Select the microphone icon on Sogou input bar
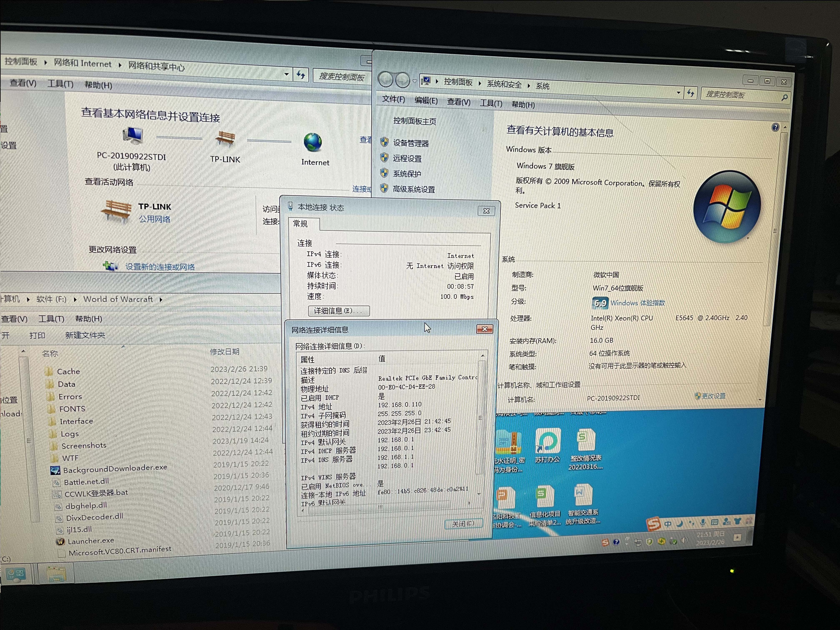 tap(703, 522)
